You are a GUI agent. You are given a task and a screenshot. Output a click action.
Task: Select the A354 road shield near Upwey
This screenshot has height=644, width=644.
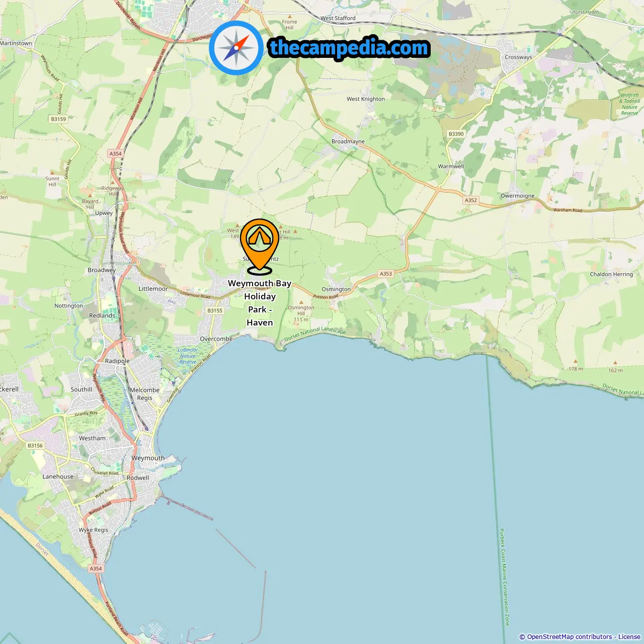pos(116,154)
